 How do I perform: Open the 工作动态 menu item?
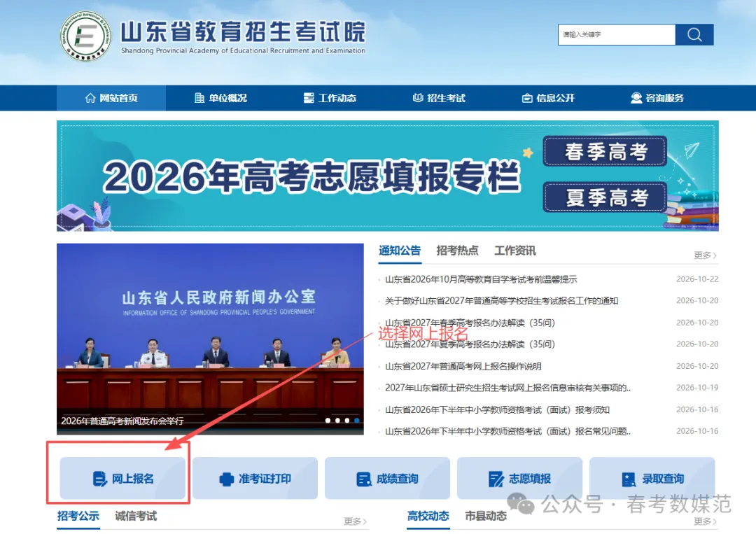330,98
